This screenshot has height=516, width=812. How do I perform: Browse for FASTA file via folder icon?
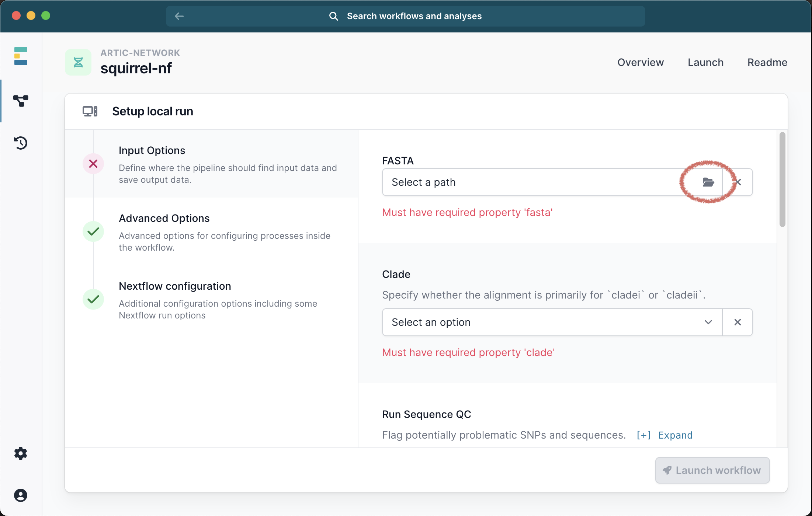708,182
